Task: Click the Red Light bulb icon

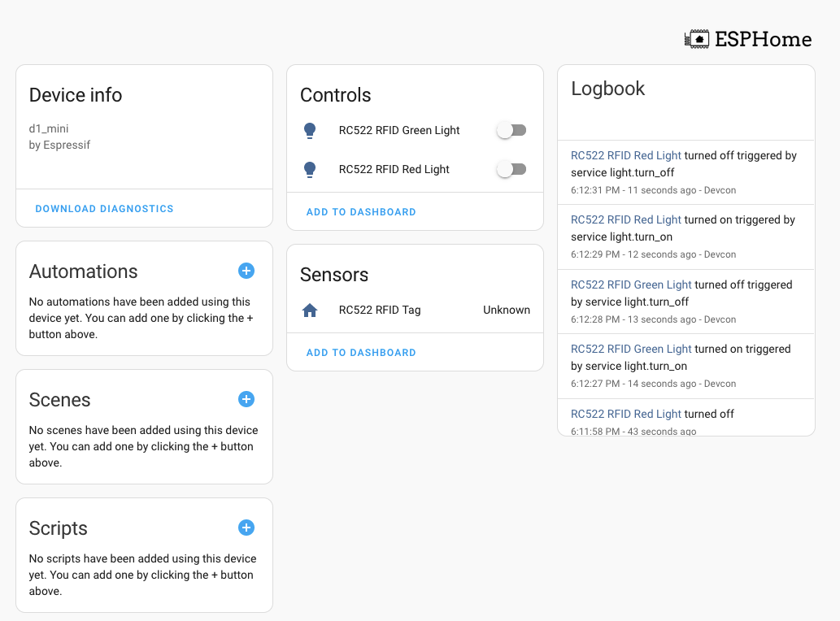Action: coord(309,169)
